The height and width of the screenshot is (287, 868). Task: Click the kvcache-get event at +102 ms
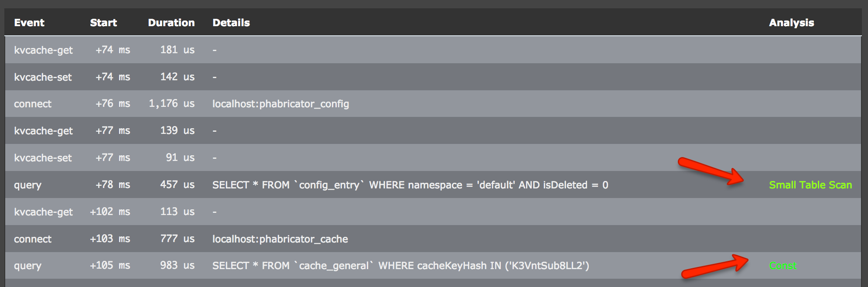point(43,212)
